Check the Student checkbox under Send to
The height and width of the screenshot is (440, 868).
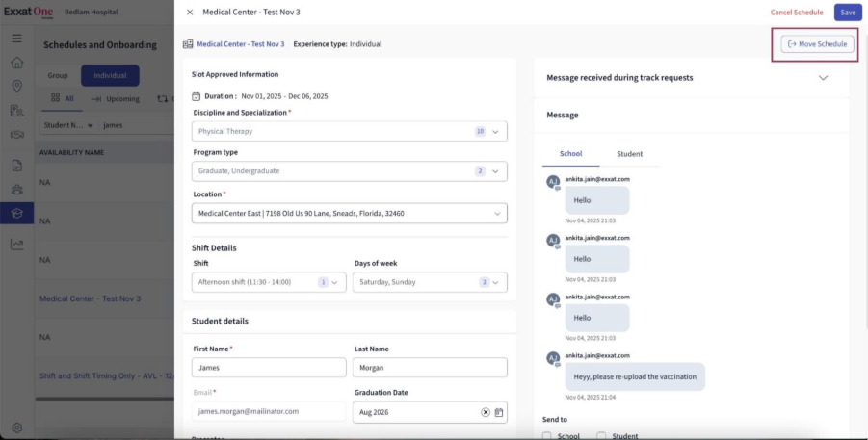[x=602, y=436]
